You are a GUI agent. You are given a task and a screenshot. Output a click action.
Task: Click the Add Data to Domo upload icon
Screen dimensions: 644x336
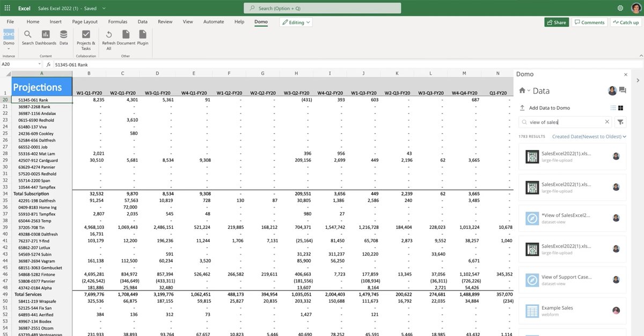(522, 108)
